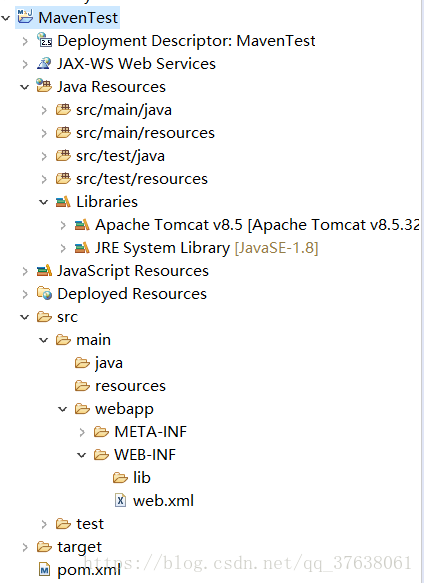
Task: Click the JRE System Library icon
Action: click(x=82, y=248)
